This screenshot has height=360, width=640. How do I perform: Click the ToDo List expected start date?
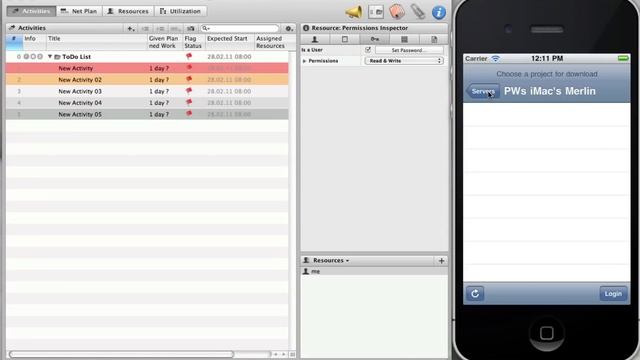[229, 57]
